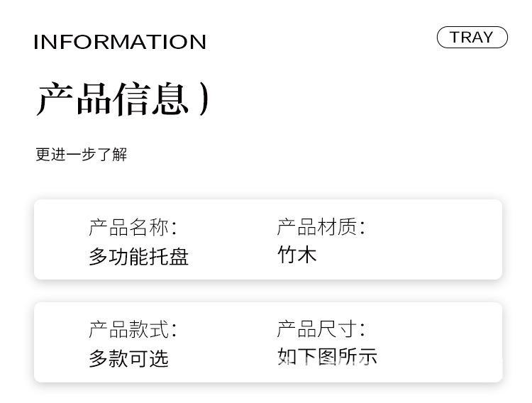
Task: Click the 产品信息 title
Action: tap(112, 99)
